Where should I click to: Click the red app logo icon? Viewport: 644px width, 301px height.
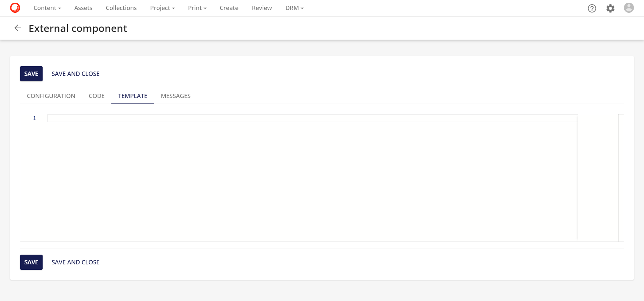pyautogui.click(x=15, y=8)
